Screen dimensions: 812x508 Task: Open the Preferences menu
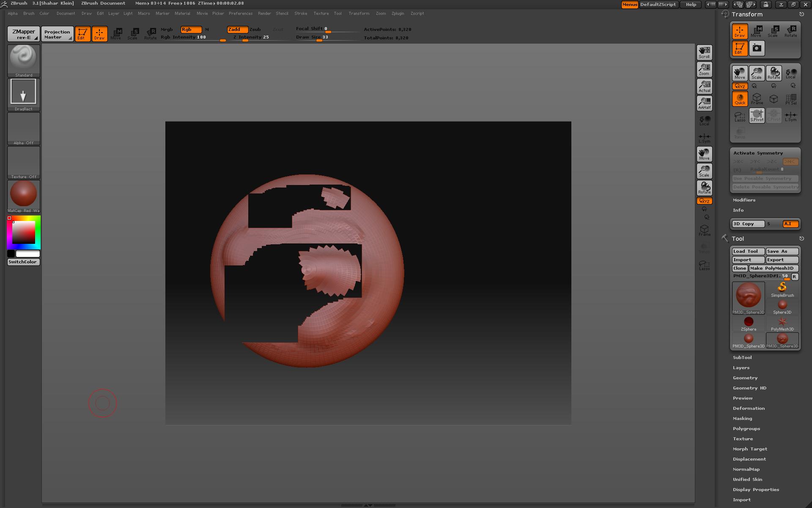pos(241,13)
